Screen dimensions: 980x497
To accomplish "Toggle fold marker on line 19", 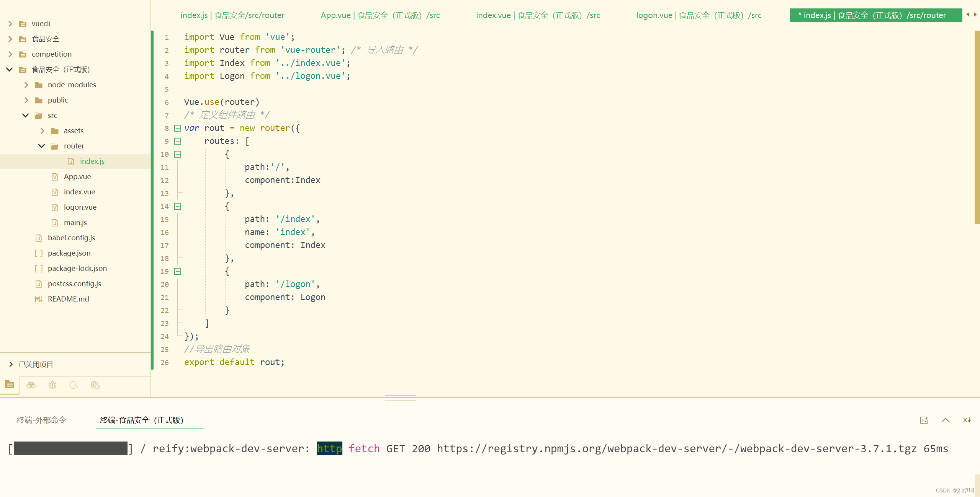I will coord(178,271).
